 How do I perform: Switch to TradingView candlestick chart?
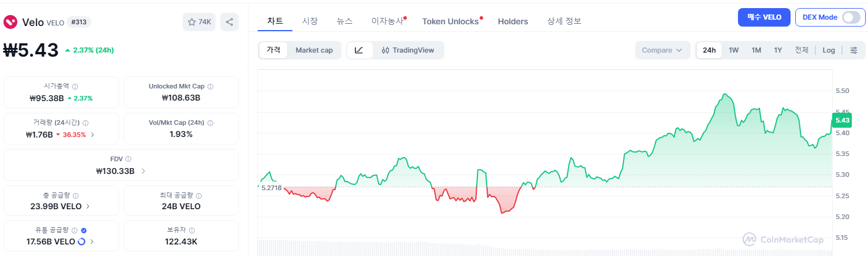(408, 50)
